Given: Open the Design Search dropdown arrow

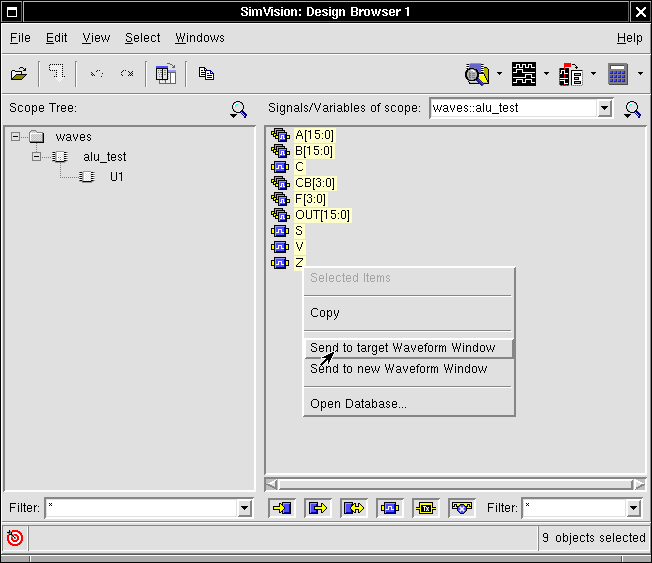Looking at the screenshot, I should point(499,74).
